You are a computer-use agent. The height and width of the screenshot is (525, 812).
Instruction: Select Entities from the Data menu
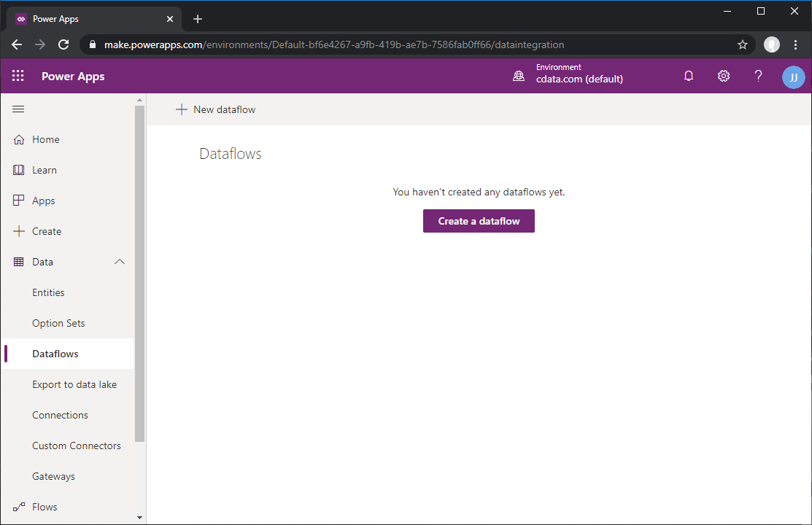tap(48, 292)
